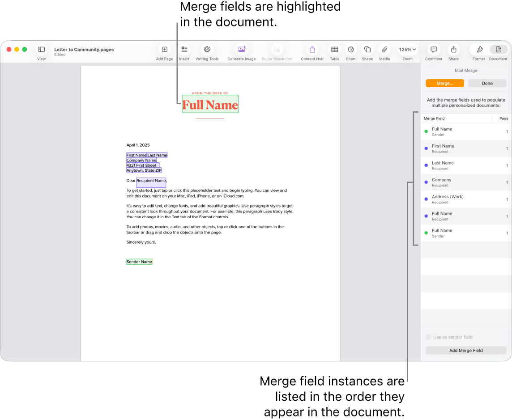Click the Add Merge Field button

[x=465, y=350]
